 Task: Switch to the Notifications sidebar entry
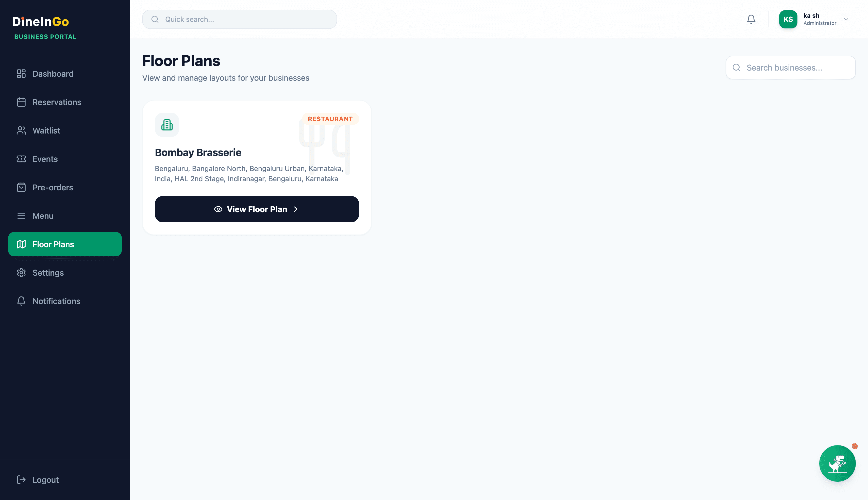[x=56, y=301]
